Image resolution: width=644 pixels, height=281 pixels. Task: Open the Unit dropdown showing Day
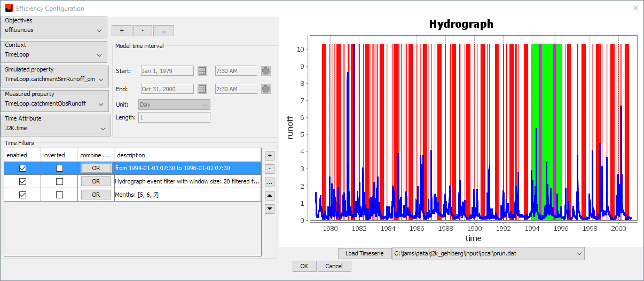click(174, 105)
